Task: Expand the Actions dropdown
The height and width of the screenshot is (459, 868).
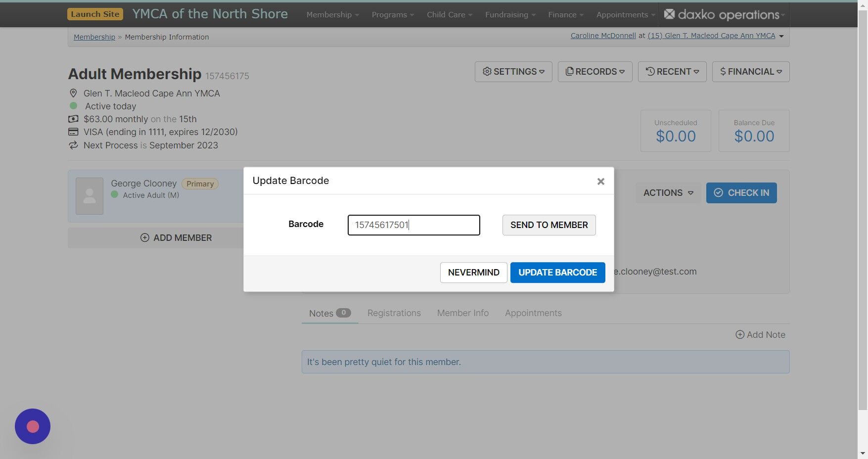Action: (x=668, y=192)
